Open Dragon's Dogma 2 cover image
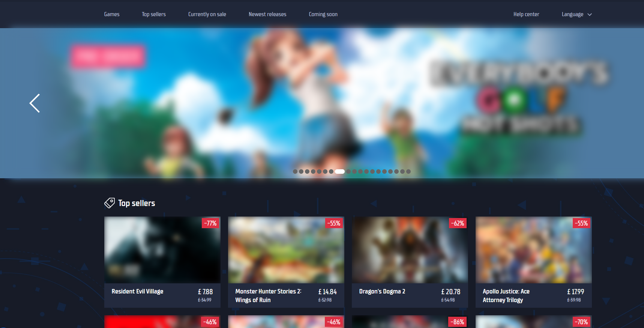644x328 pixels. [x=410, y=250]
